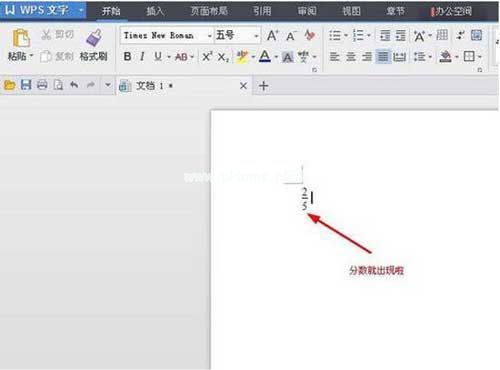Open print preview icon
Image resolution: width=500 pixels, height=370 pixels.
point(58,85)
